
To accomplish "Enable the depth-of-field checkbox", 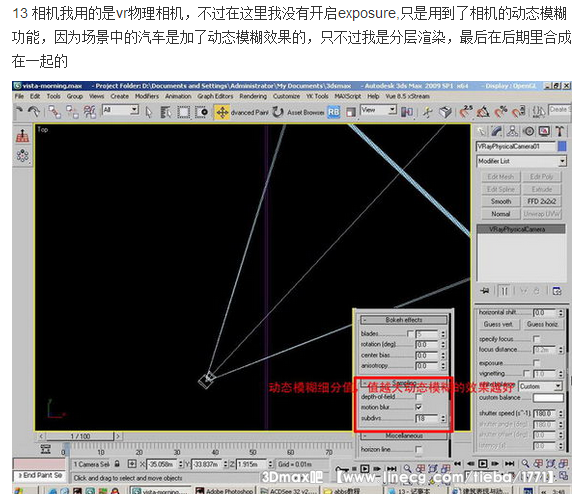I will 419,397.
